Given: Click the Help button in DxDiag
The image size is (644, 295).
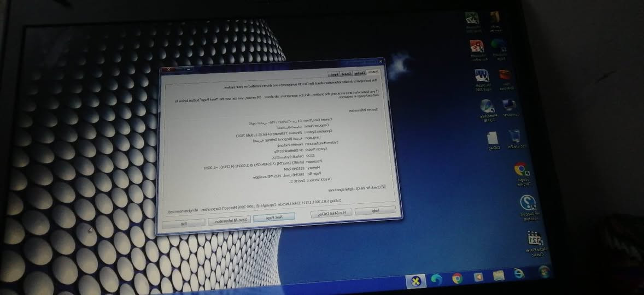Looking at the screenshot, I should 375,211.
